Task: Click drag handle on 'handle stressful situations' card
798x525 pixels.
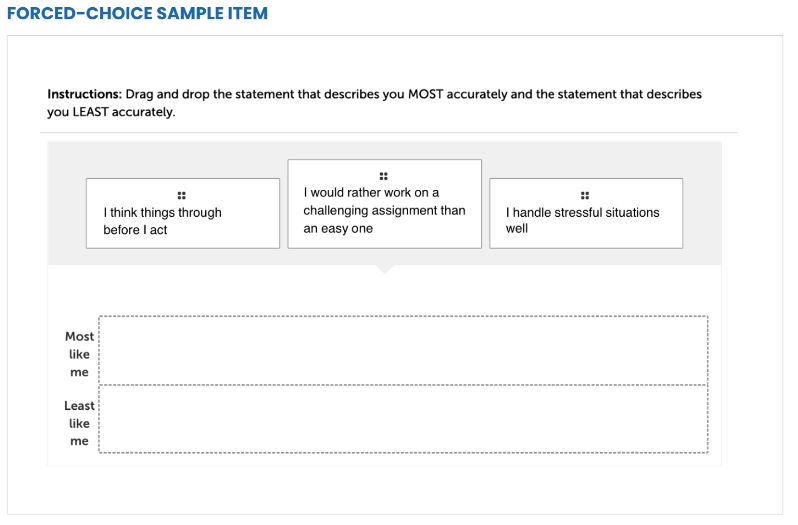Action: (x=585, y=195)
